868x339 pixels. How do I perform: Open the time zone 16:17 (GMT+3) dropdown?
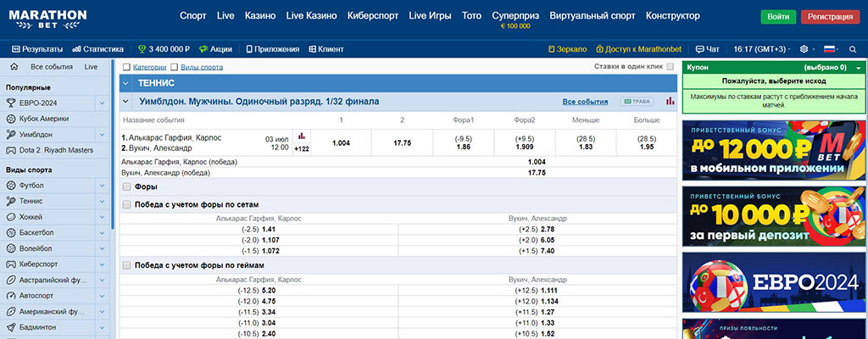762,49
